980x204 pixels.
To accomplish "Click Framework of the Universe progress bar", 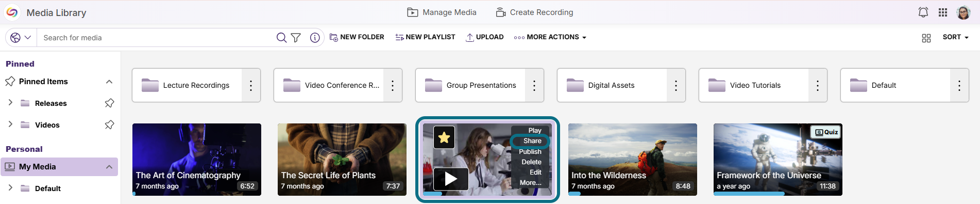I will [x=778, y=194].
